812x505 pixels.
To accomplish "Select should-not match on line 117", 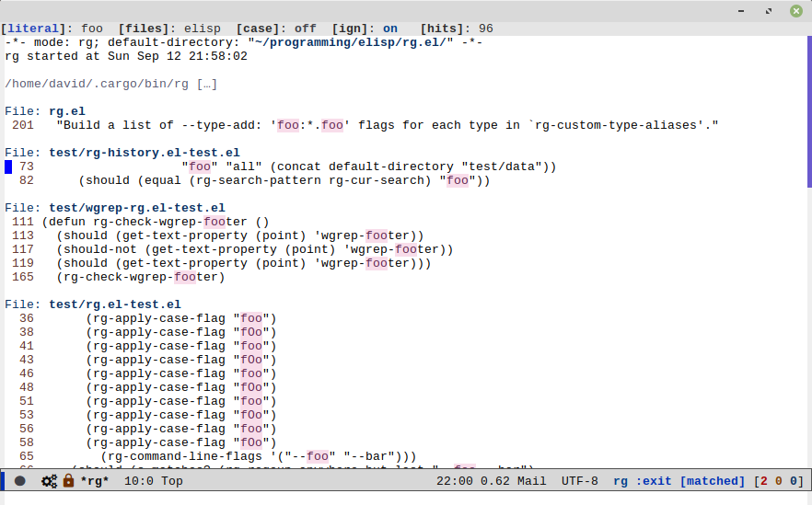I will (233, 249).
